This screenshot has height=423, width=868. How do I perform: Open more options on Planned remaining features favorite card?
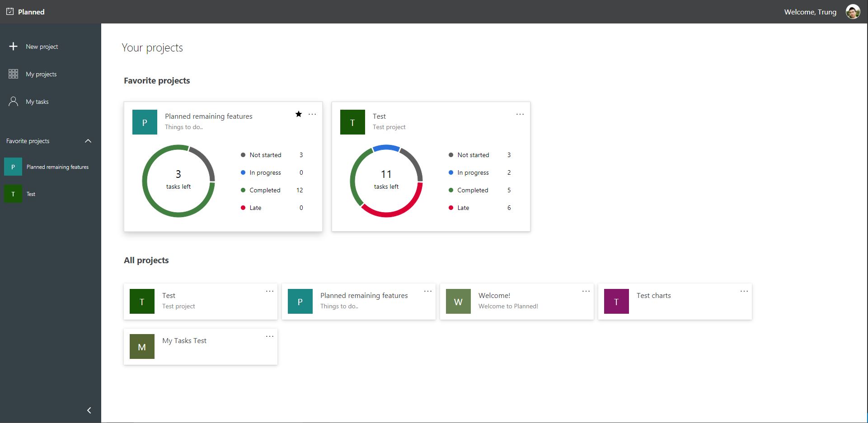(x=312, y=114)
